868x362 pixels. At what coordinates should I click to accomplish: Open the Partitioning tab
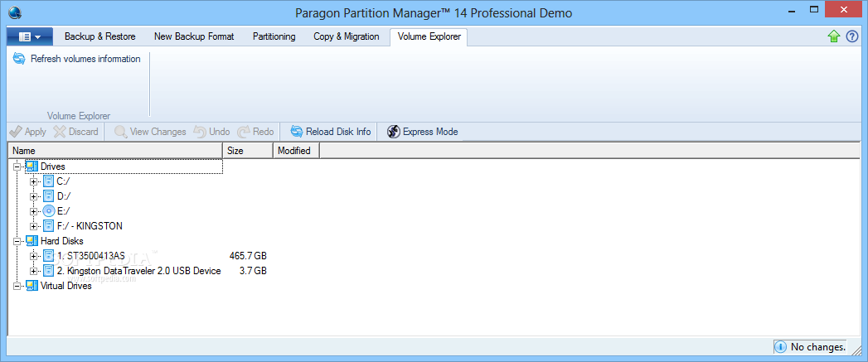pos(274,36)
